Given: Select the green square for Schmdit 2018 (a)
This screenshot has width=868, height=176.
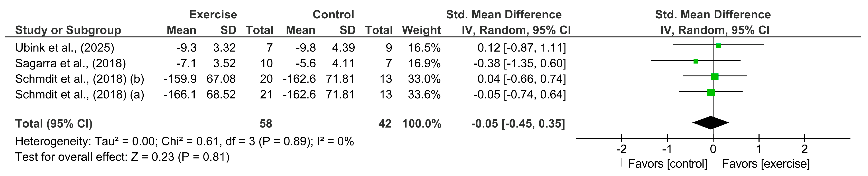Looking at the screenshot, I should pyautogui.click(x=711, y=92).
